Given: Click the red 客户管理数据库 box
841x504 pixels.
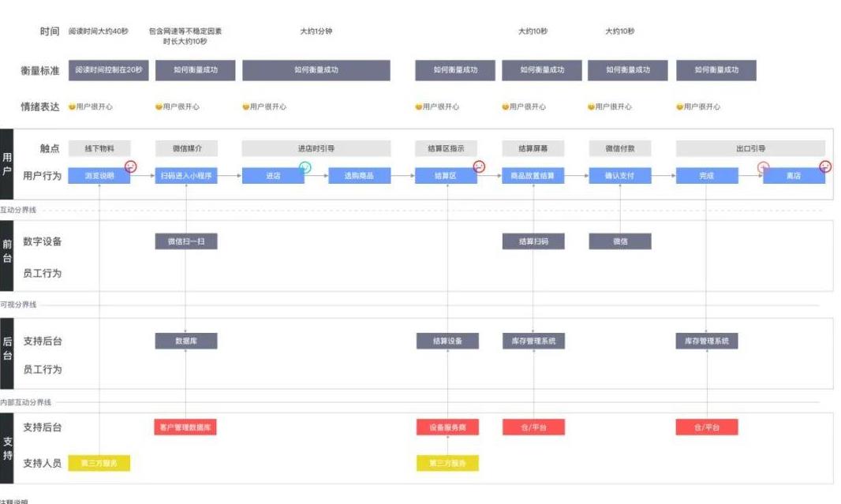Looking at the screenshot, I should click(x=185, y=427).
